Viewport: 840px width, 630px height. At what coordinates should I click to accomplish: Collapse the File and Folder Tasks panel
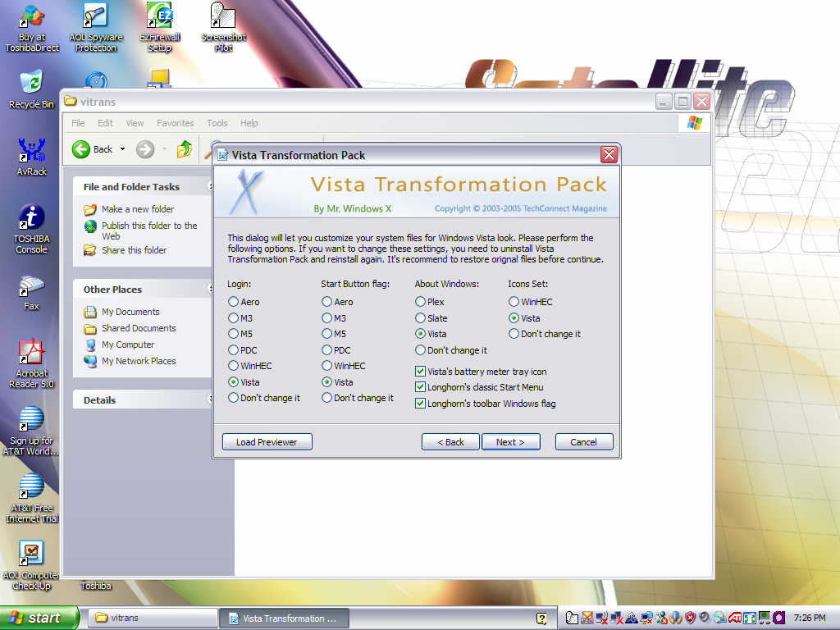[x=210, y=186]
